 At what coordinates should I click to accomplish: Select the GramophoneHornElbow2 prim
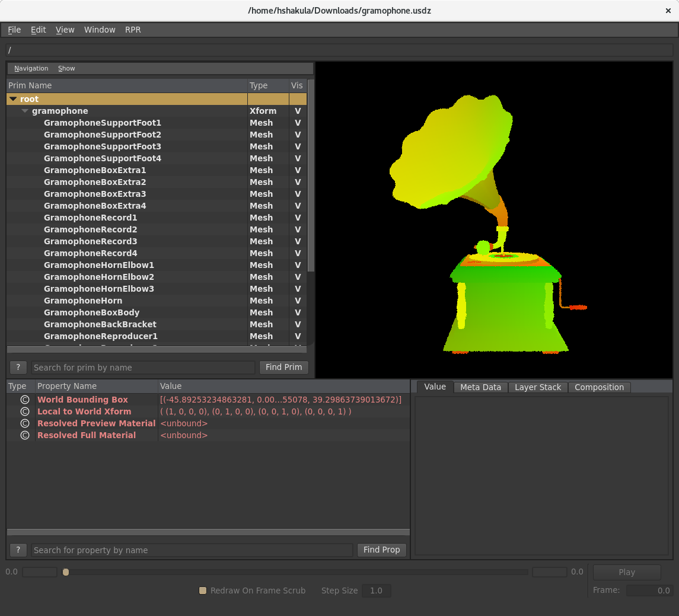pos(98,277)
